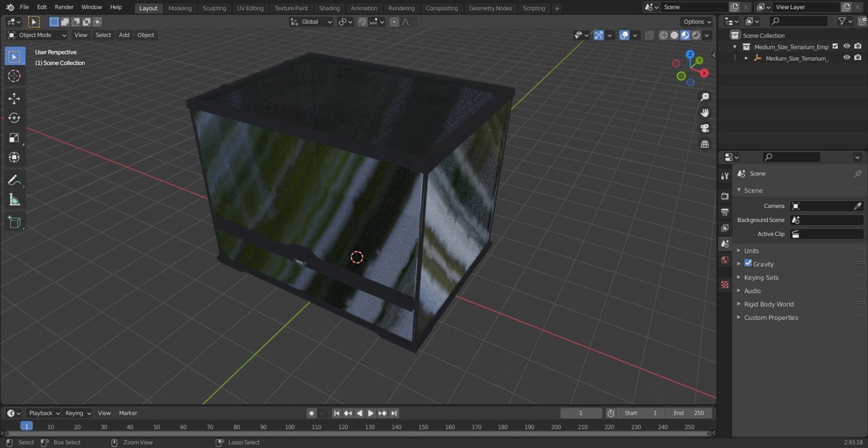868x448 pixels.
Task: Select the Measure tool
Action: [14, 199]
